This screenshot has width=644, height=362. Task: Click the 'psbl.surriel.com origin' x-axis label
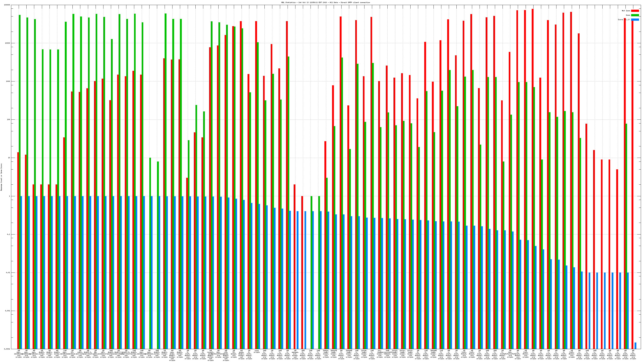click(x=80, y=354)
